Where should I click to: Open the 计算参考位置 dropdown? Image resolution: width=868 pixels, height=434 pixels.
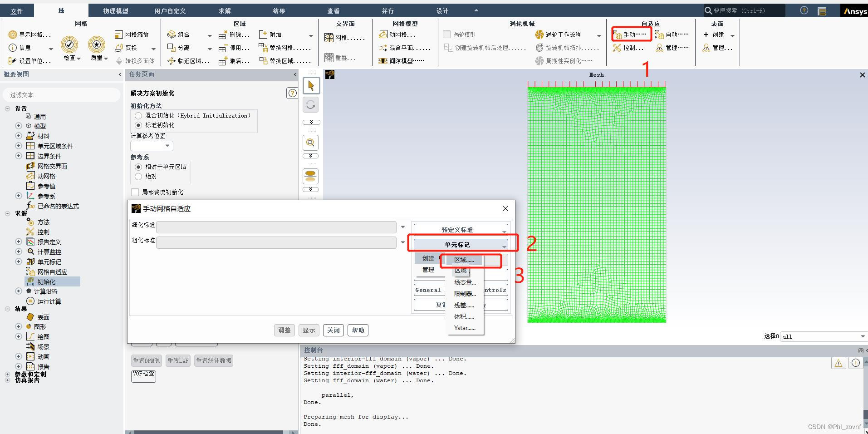(167, 146)
